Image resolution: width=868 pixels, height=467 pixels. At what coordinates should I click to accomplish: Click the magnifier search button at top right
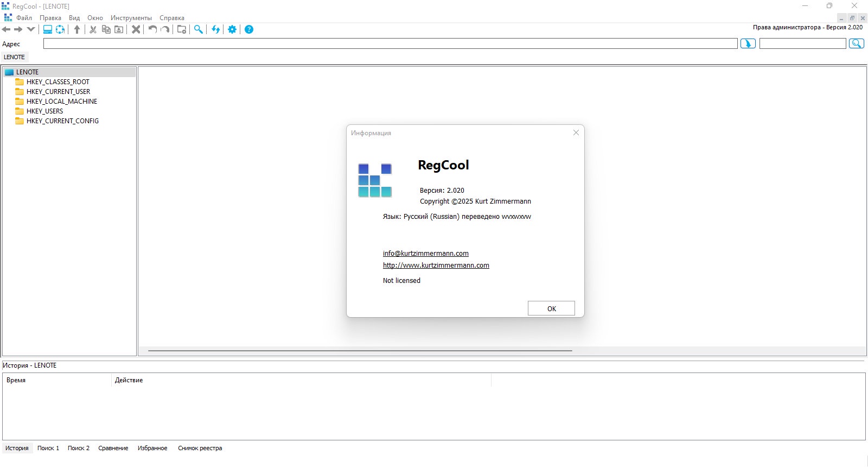point(857,43)
